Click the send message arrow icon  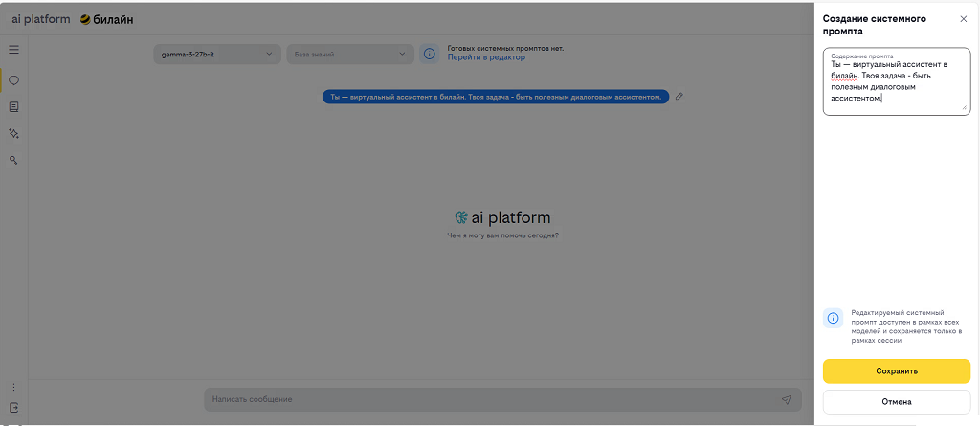(787, 399)
